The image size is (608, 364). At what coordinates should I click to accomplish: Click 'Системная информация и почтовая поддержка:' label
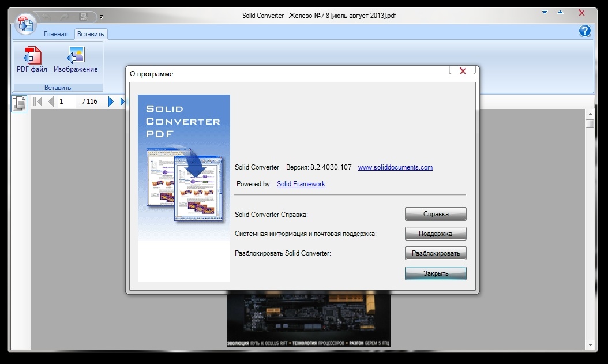306,234
